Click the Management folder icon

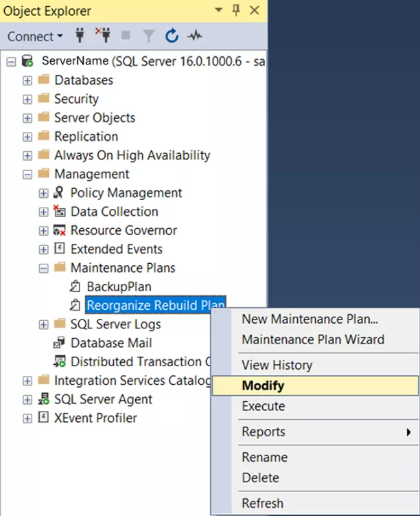(x=44, y=173)
